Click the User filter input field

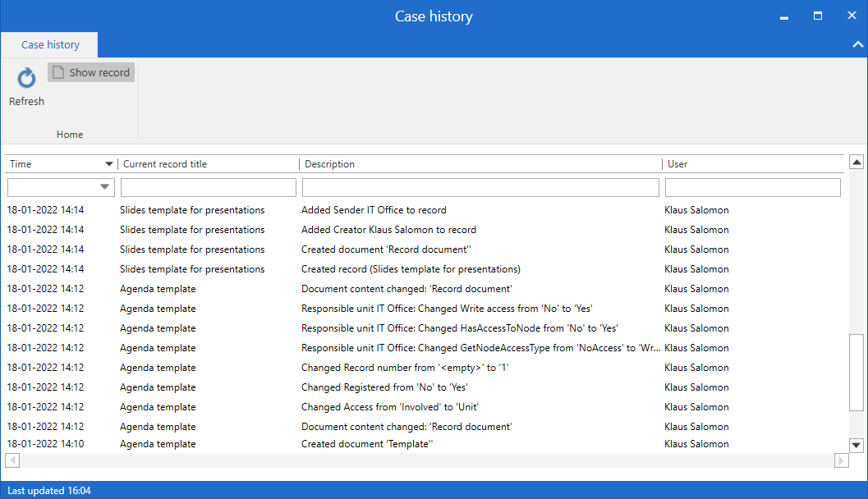pyautogui.click(x=752, y=188)
